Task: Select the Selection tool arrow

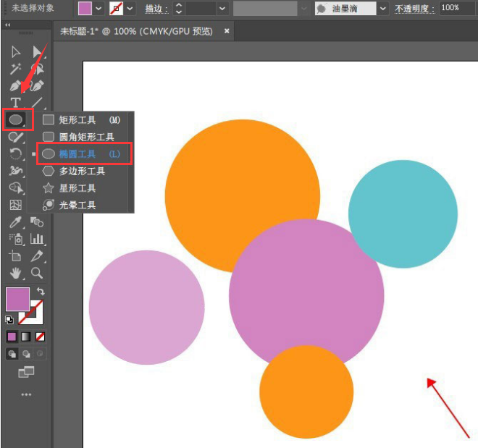Action: [x=16, y=52]
